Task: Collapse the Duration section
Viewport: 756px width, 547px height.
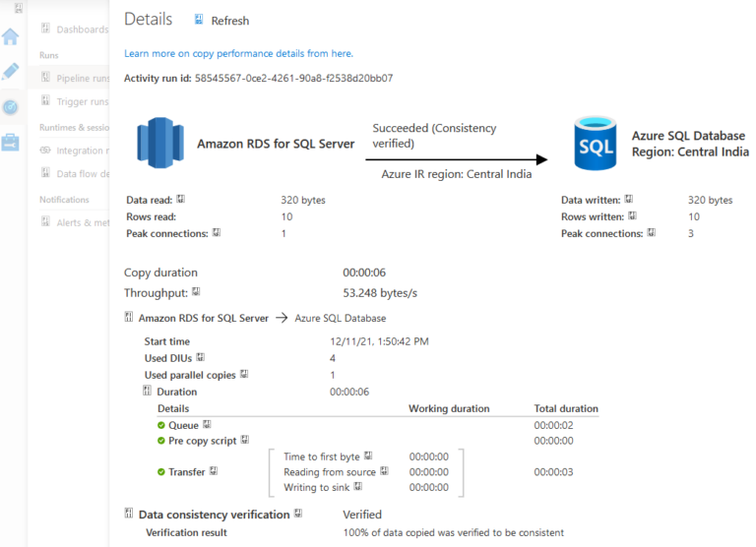Action: click(x=148, y=392)
